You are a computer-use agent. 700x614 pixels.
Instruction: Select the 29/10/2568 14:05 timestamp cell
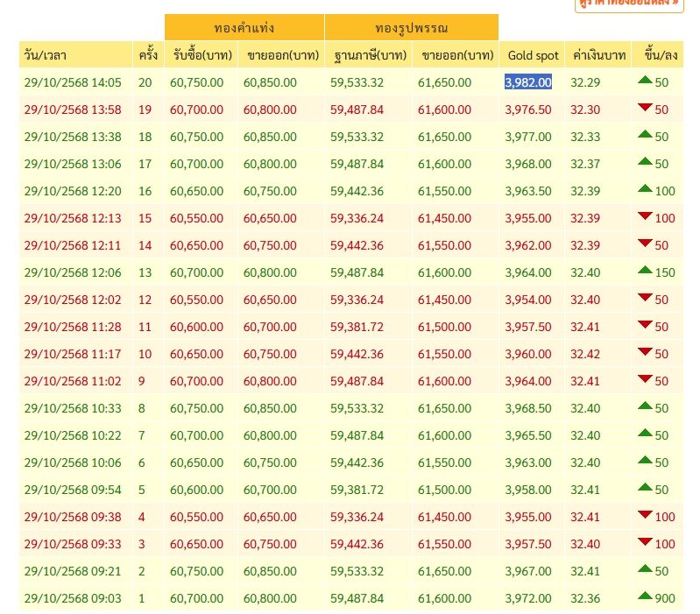[x=73, y=82]
